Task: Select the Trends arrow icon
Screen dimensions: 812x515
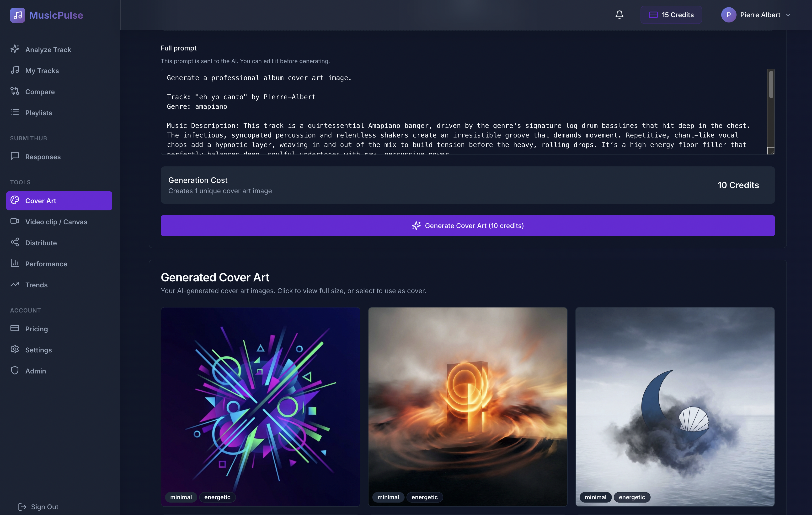Action: (x=15, y=285)
